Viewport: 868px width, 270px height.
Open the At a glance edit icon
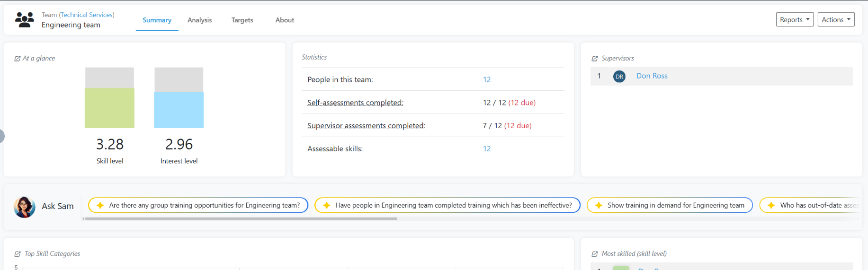18,59
